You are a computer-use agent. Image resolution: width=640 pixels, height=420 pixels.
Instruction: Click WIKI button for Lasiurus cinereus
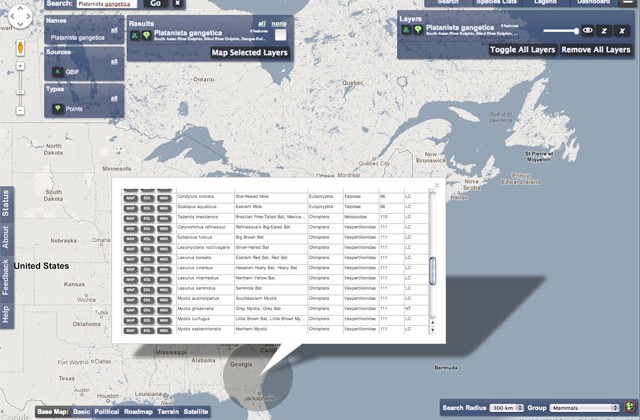point(164,270)
